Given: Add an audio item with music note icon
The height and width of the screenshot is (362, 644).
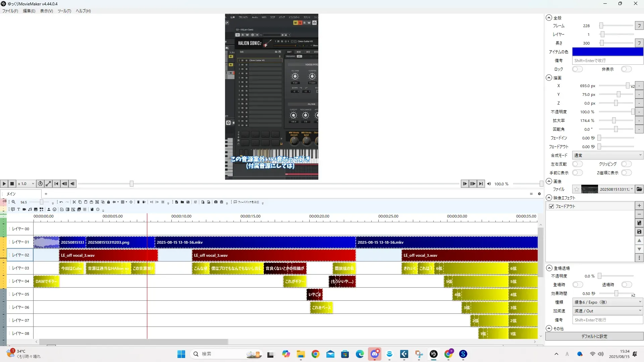Looking at the screenshot, I should [30, 209].
